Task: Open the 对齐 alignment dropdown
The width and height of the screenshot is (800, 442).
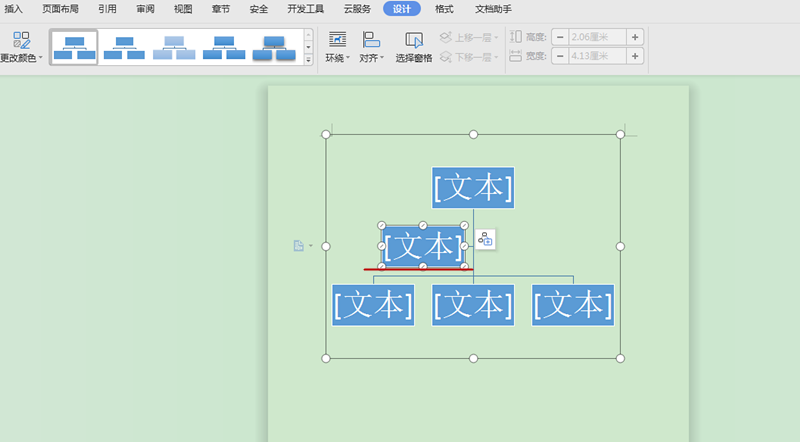Action: click(x=372, y=46)
